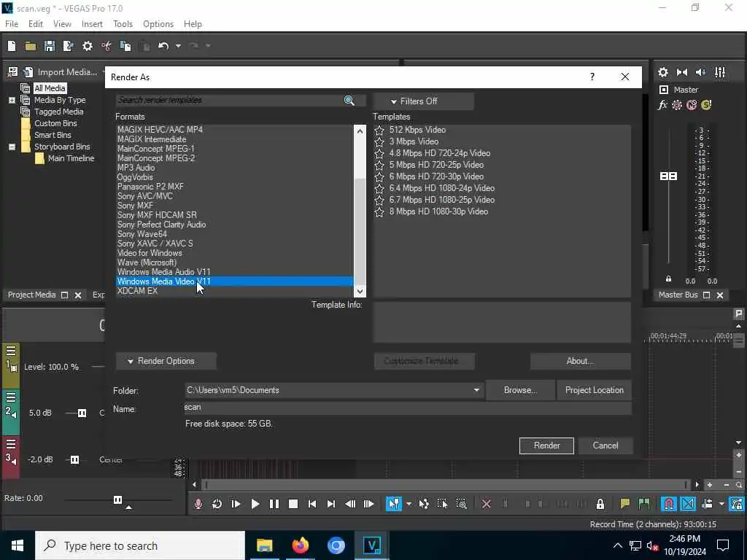Image resolution: width=747 pixels, height=560 pixels.
Task: Click the Master FX icon
Action: click(x=662, y=105)
